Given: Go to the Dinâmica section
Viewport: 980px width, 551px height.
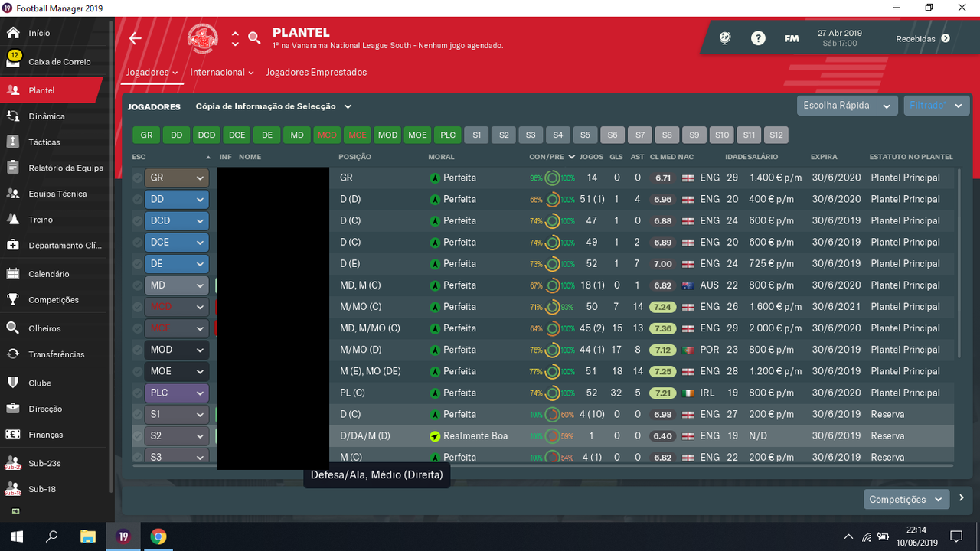Looking at the screenshot, I should coord(46,116).
